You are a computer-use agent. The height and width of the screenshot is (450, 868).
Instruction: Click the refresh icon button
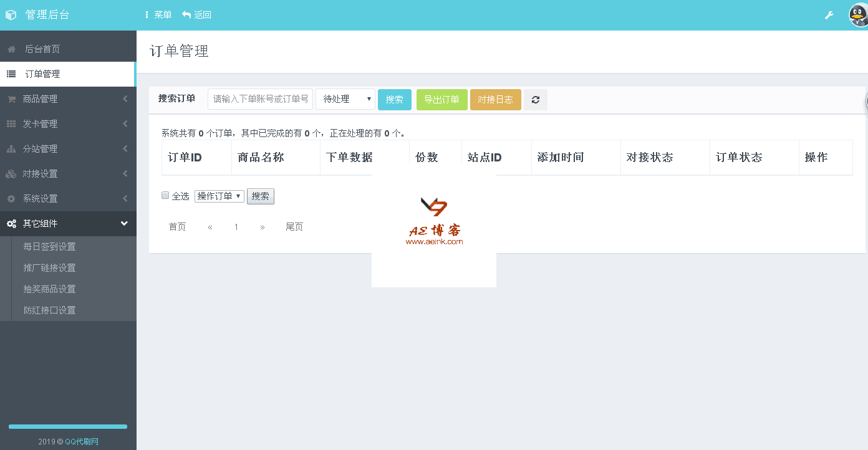pyautogui.click(x=535, y=100)
